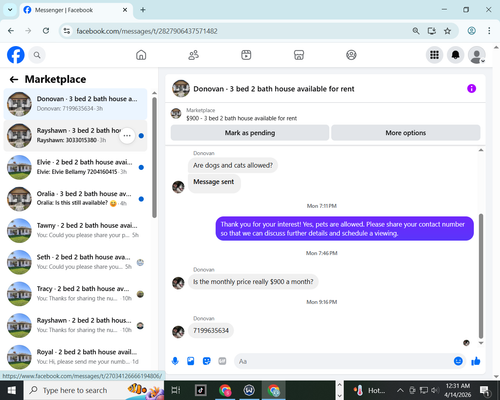Open the emoji picker smiley
Viewport: 500px width, 400px height.
[x=458, y=361]
